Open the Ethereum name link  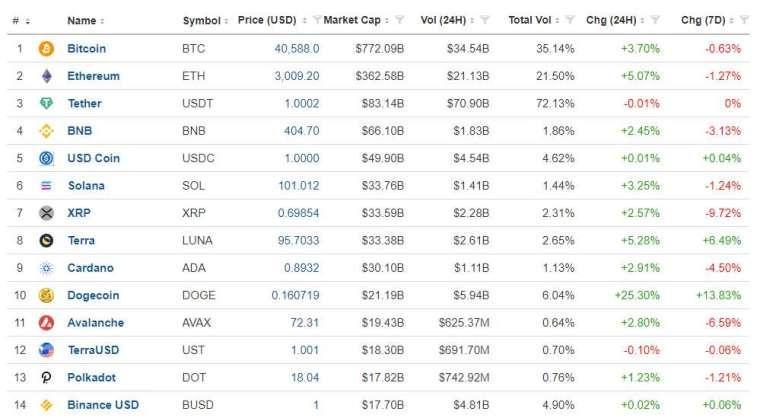(x=93, y=76)
